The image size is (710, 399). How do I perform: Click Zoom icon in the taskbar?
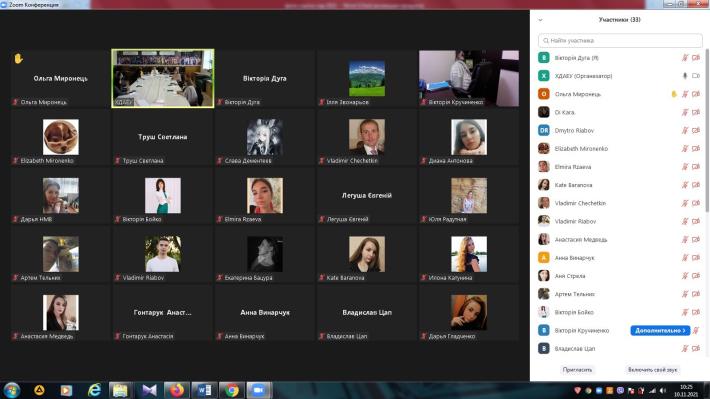pos(258,390)
